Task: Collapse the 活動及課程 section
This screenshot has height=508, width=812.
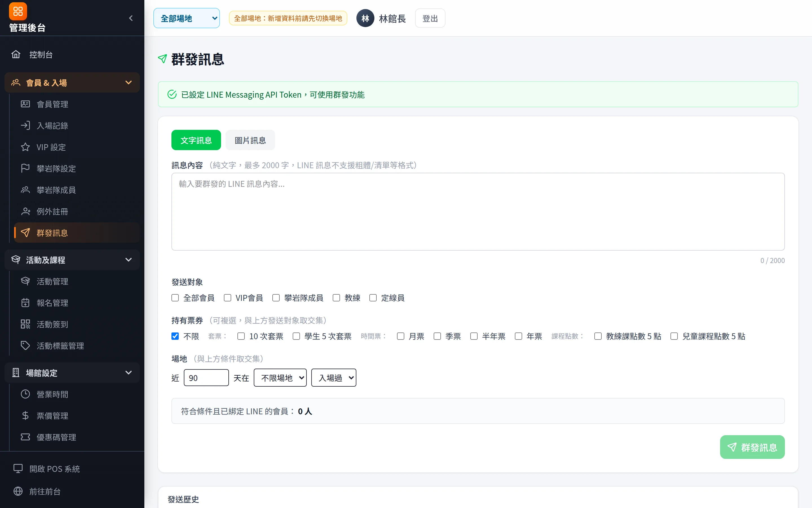Action: [x=72, y=260]
